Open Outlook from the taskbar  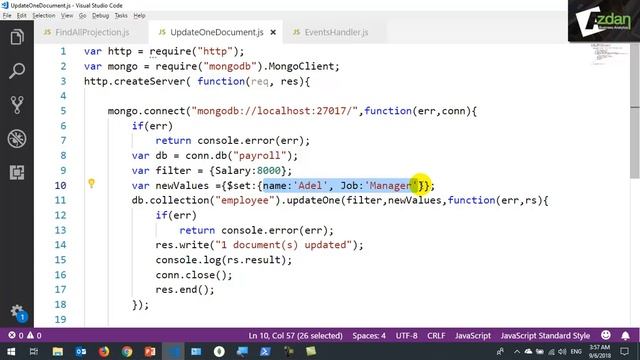[81, 351]
